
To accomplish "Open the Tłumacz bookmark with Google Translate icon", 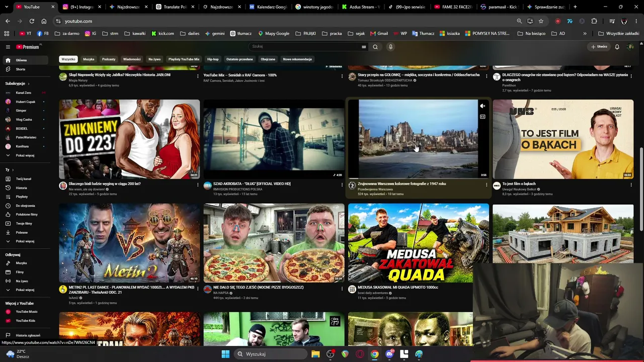I will 423,34.
